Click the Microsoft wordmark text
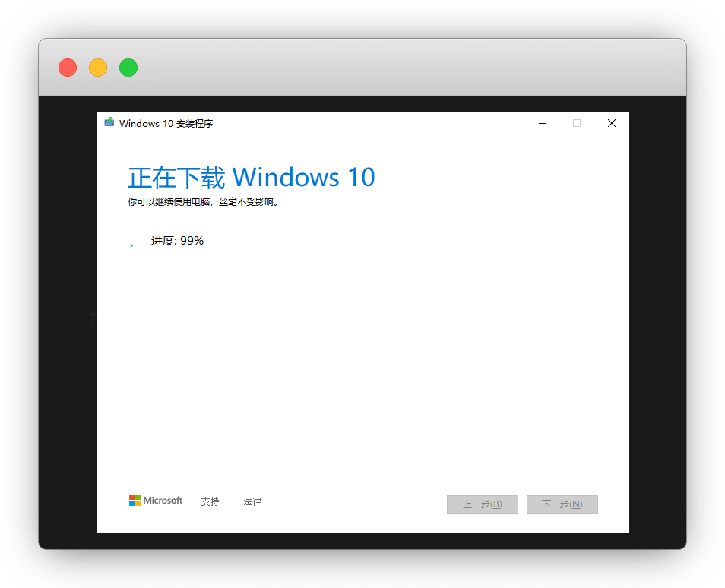Viewport: 725px width, 588px height. (x=163, y=501)
